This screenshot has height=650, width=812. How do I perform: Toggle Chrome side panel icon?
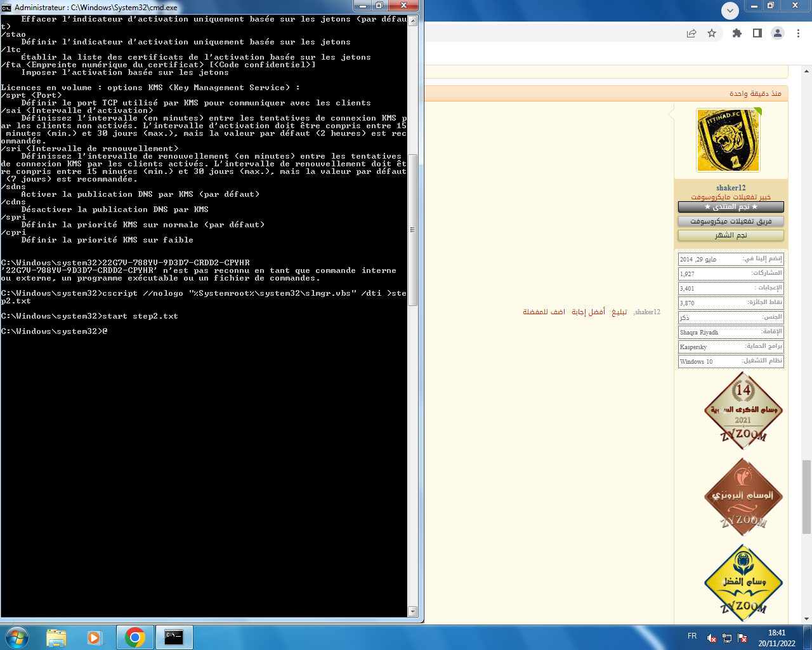pyautogui.click(x=757, y=33)
